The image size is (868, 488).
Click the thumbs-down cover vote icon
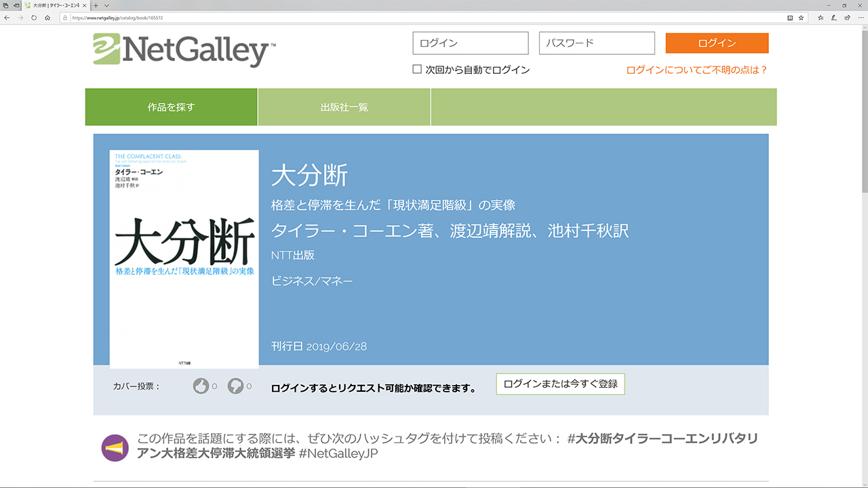coord(235,386)
